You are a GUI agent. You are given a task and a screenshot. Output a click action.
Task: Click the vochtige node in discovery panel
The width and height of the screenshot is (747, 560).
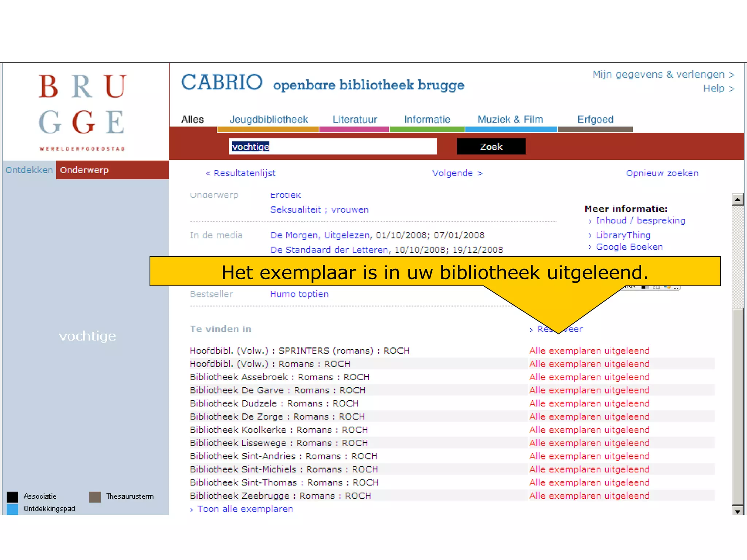88,336
